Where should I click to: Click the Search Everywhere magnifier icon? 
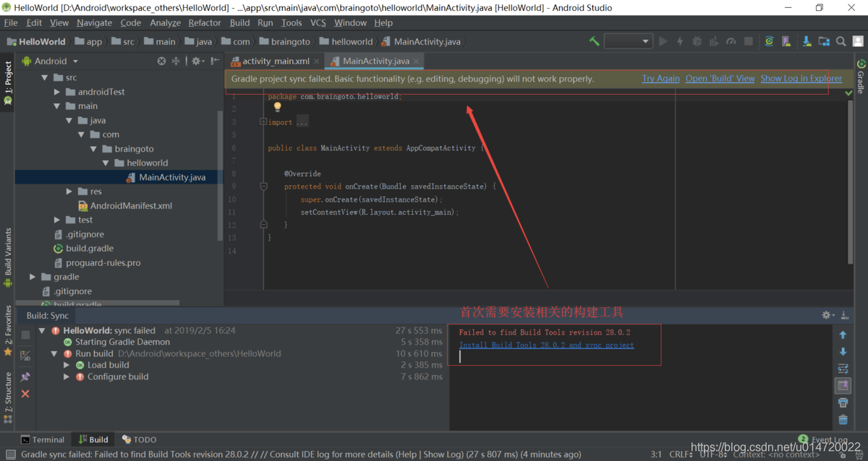pyautogui.click(x=841, y=41)
